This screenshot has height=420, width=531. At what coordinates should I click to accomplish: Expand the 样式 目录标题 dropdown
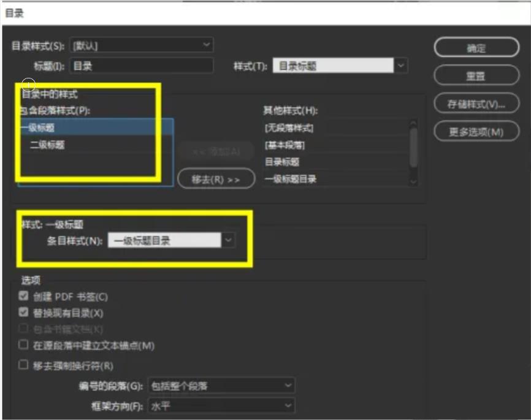340,66
